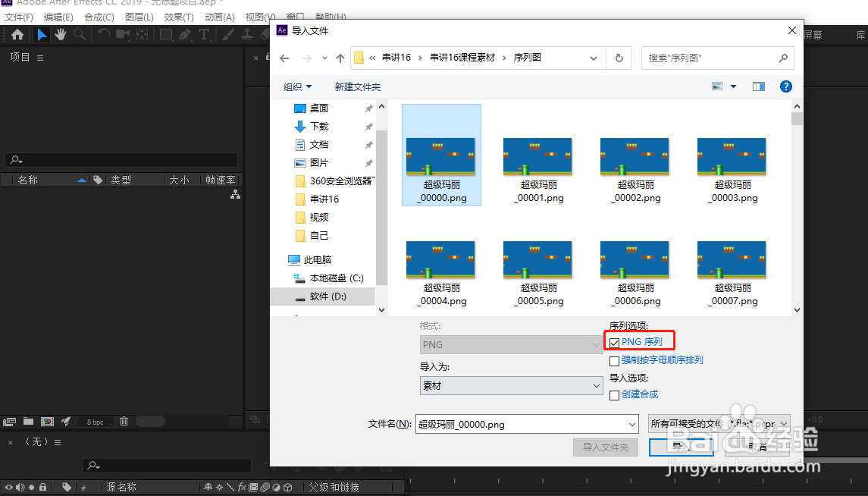Select the Unified Camera tool
The width and height of the screenshot is (868, 496).
coord(122,35)
